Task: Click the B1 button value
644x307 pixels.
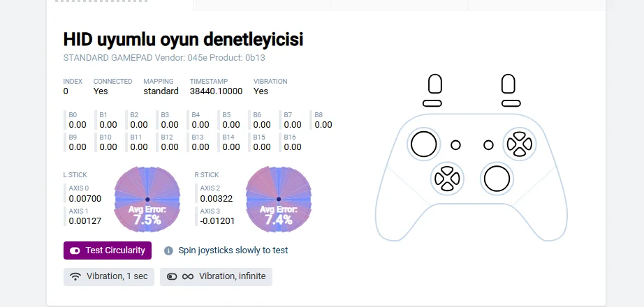Action: pos(108,125)
